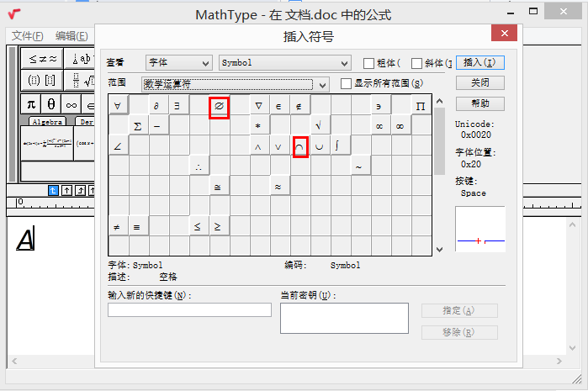
Task: Select the not-equal ≠ symbol
Action: click(118, 226)
